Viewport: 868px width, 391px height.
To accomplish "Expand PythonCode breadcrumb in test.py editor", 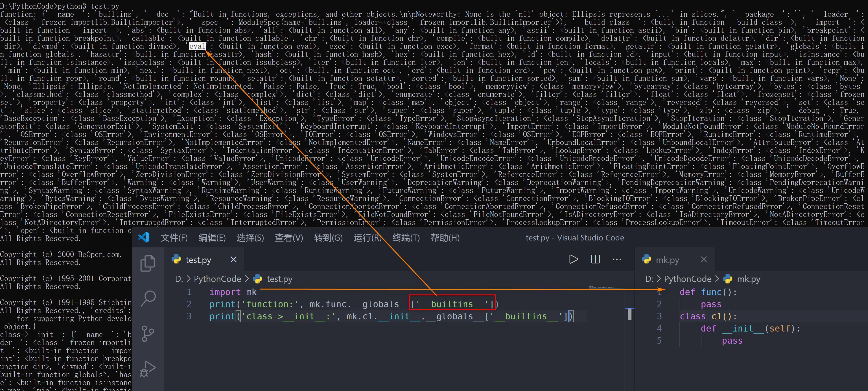I will click(217, 279).
